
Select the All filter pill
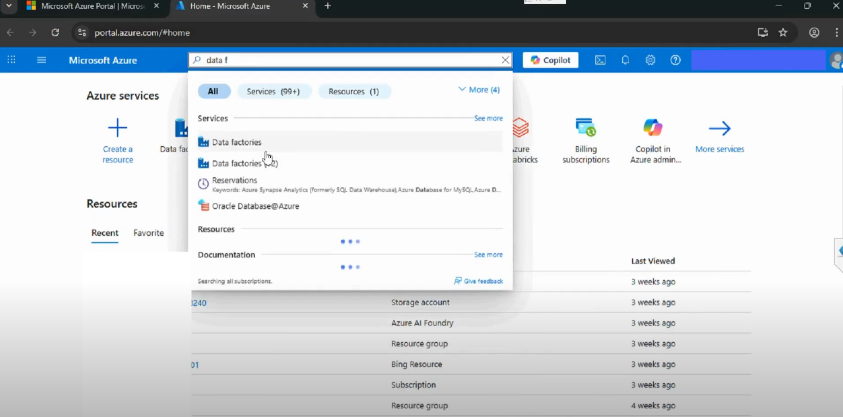[214, 91]
